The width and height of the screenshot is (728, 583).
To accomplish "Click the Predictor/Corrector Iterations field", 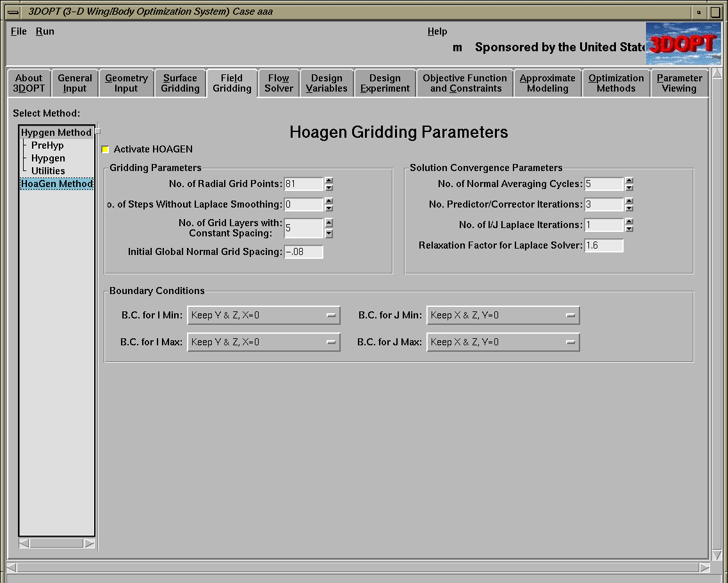I will pyautogui.click(x=604, y=204).
